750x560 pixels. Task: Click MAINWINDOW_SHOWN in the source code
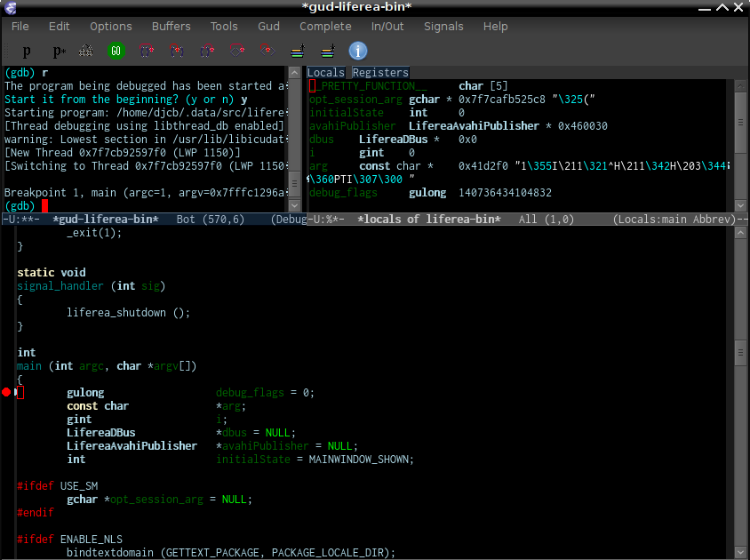click(x=358, y=460)
